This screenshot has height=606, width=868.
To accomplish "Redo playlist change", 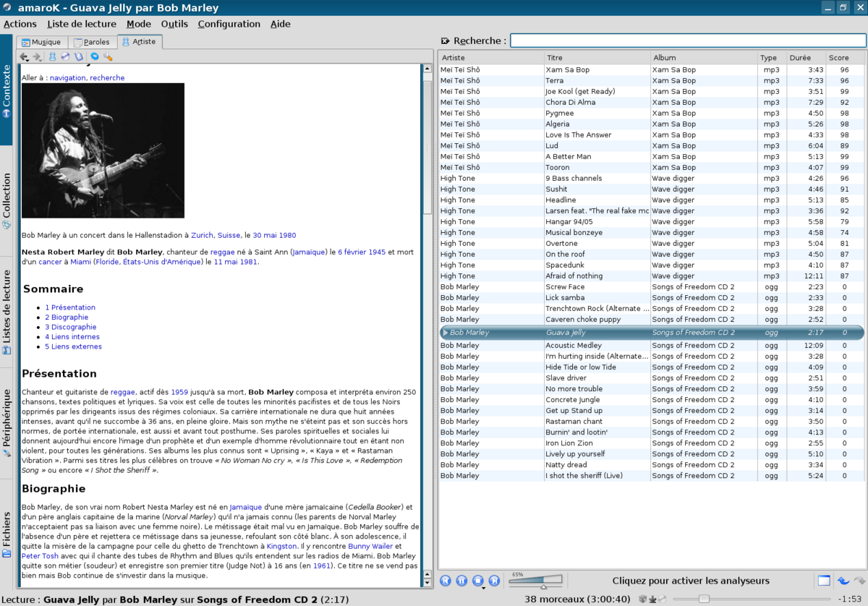I will pos(859,581).
